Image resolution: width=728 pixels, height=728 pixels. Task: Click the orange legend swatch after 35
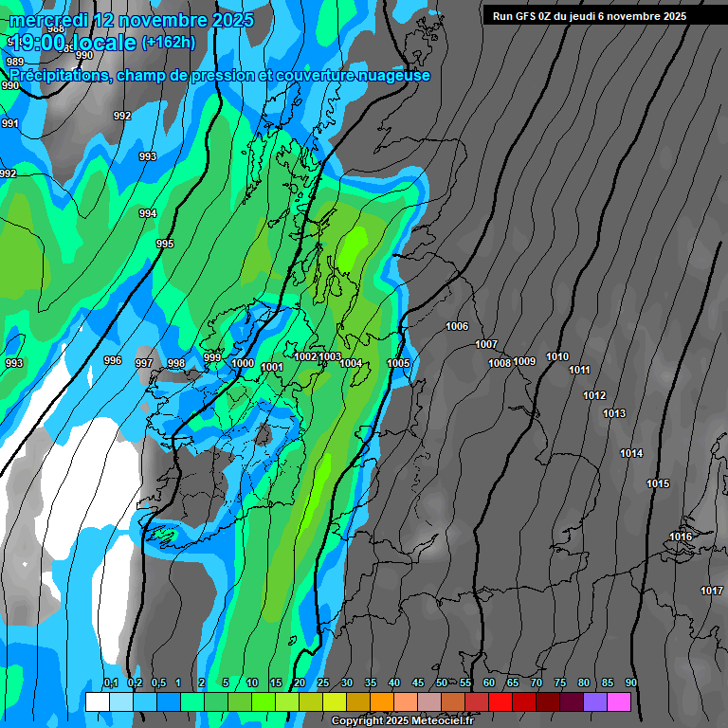point(382,702)
